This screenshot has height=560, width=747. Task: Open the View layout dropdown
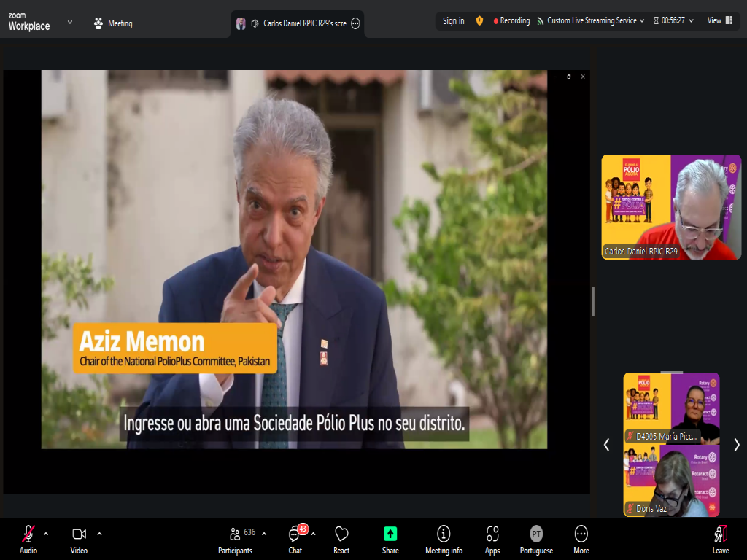point(718,20)
